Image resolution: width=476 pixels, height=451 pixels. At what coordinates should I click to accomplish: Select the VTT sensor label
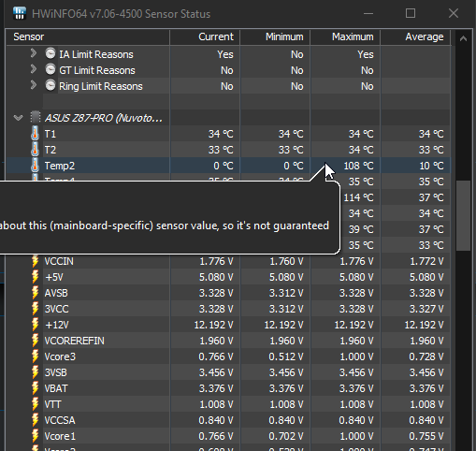[52, 404]
